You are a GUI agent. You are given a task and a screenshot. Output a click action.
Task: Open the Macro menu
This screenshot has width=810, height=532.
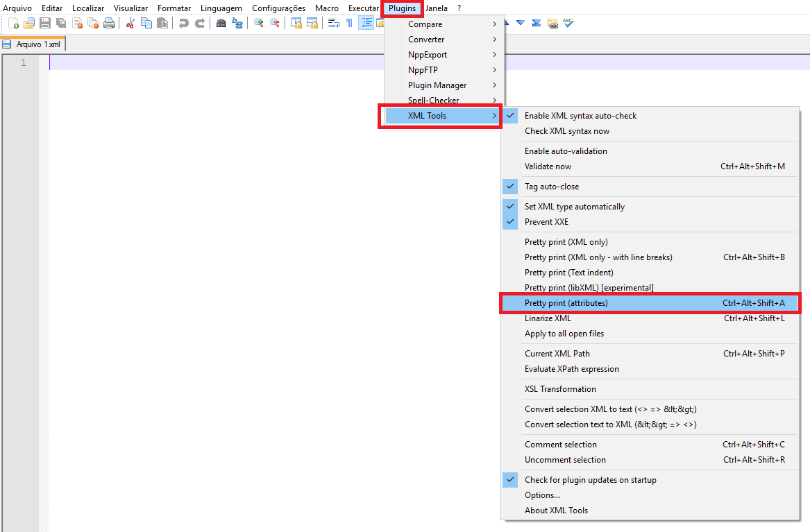pos(327,8)
